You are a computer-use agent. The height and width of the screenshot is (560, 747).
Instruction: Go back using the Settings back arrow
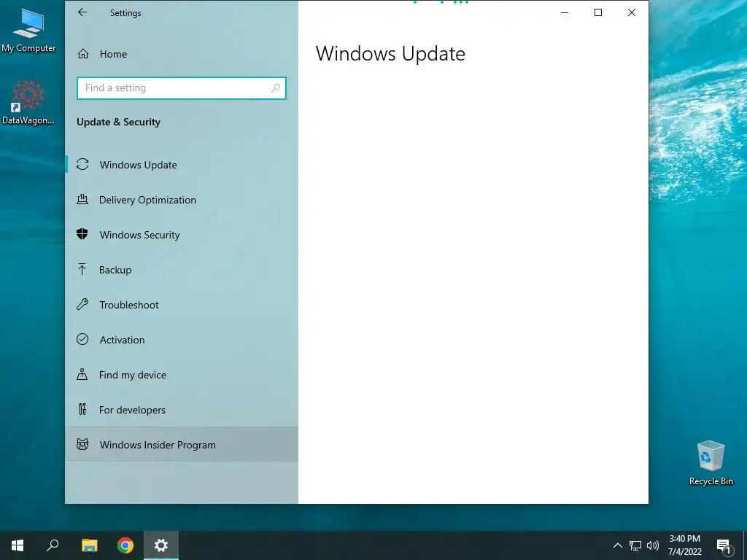[x=82, y=12]
